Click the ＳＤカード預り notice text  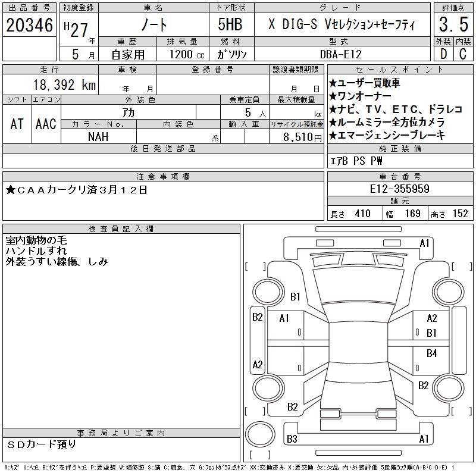(42, 444)
